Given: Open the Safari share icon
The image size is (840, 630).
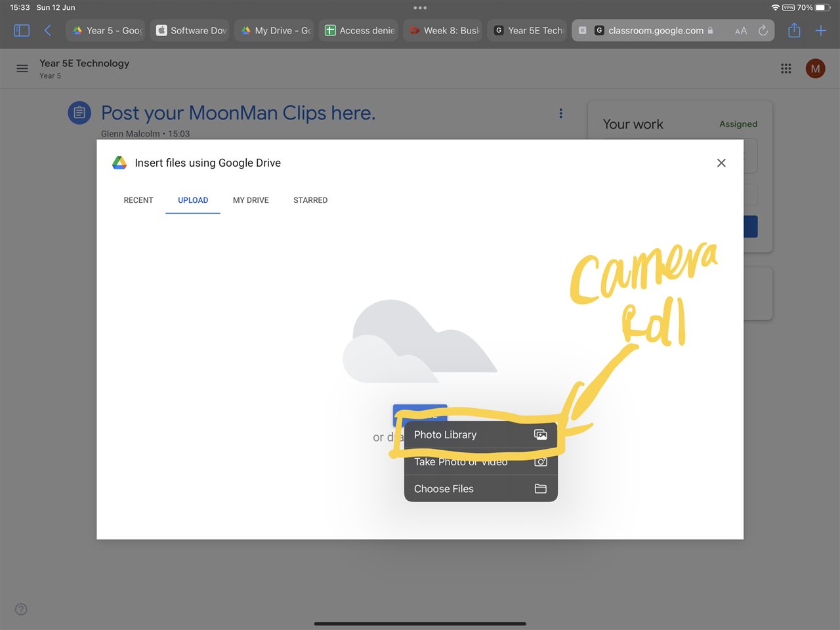Looking at the screenshot, I should [794, 30].
